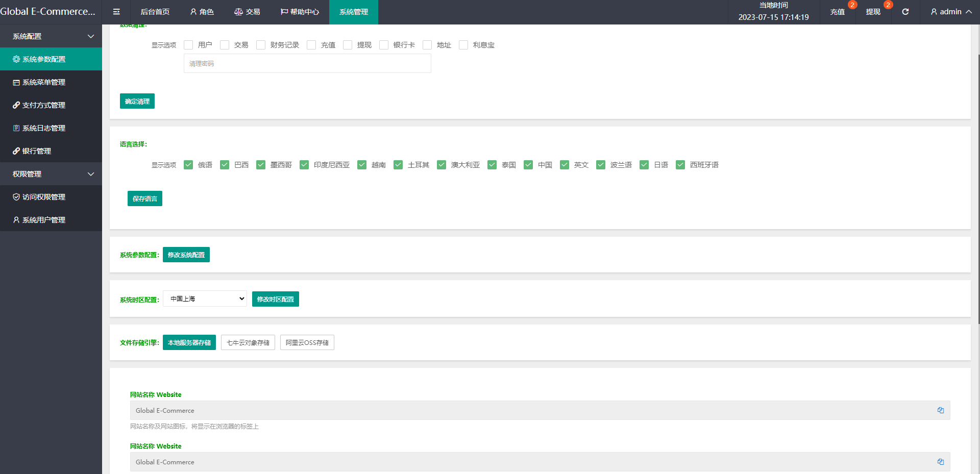Open 系统日志管理 in the sidebar

point(44,128)
